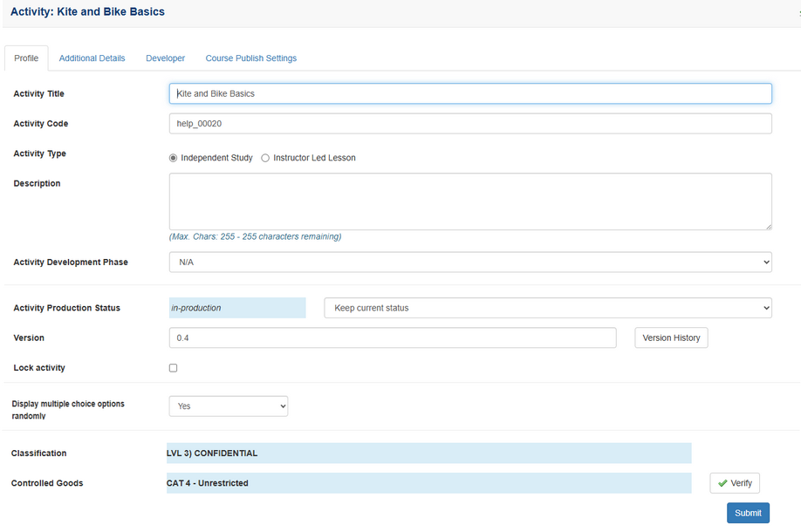Click the Version number field
Screen dimensions: 801x532
coord(392,338)
